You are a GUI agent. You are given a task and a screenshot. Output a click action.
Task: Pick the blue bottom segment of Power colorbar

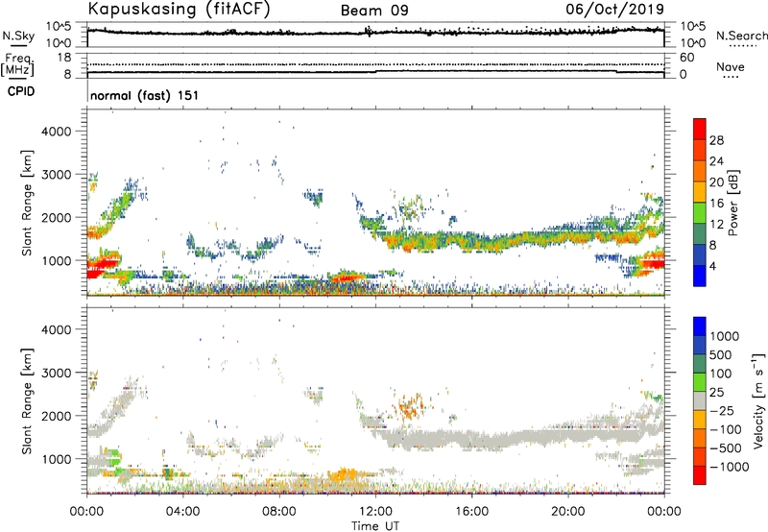click(x=700, y=276)
